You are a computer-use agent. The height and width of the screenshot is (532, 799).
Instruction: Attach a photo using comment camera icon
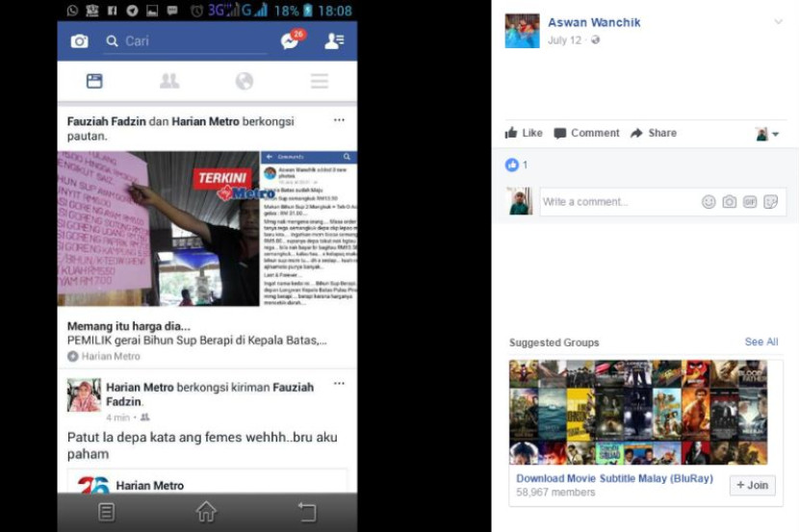pyautogui.click(x=730, y=202)
